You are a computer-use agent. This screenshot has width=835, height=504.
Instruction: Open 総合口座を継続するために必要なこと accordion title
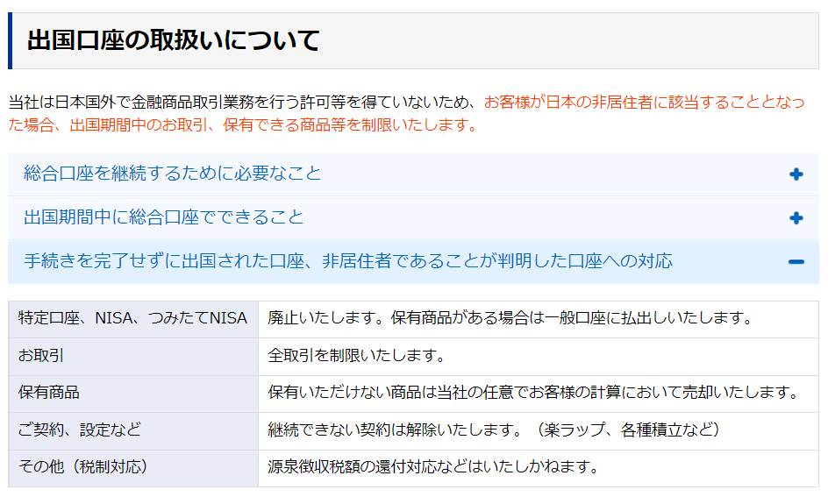173,174
